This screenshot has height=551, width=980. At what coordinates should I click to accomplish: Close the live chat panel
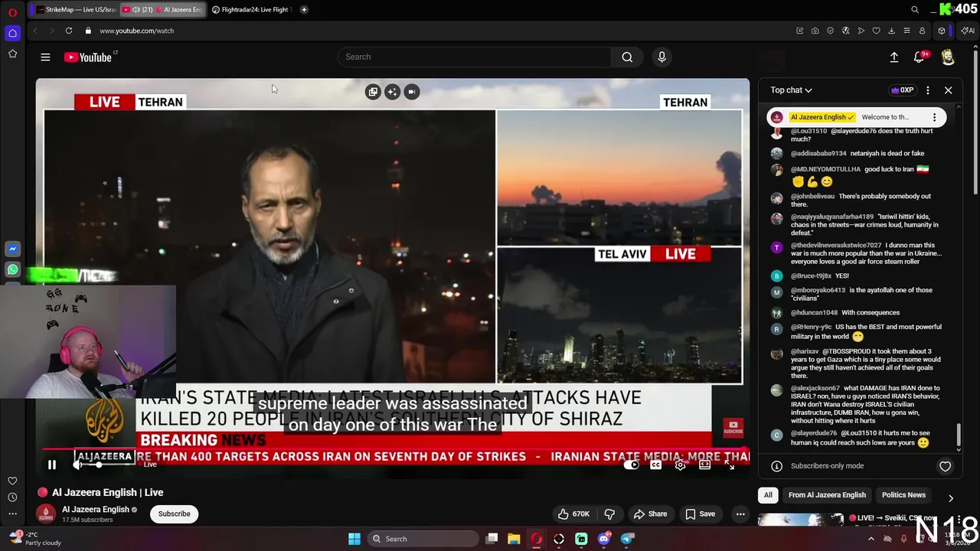tap(948, 90)
